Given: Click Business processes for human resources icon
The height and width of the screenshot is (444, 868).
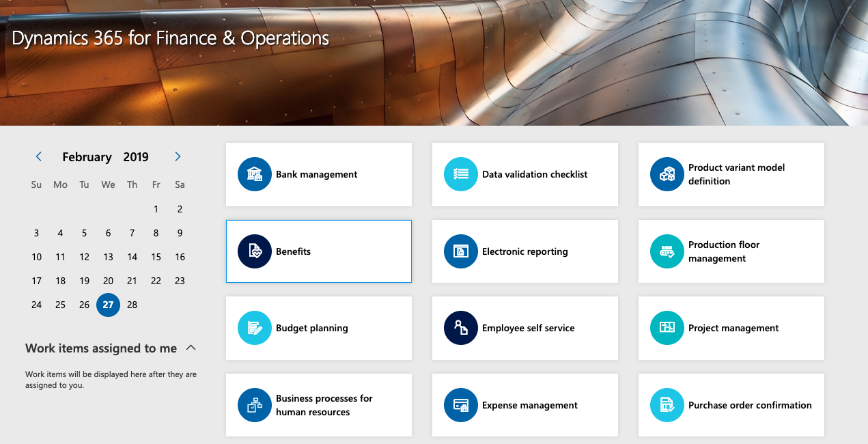Looking at the screenshot, I should (255, 405).
